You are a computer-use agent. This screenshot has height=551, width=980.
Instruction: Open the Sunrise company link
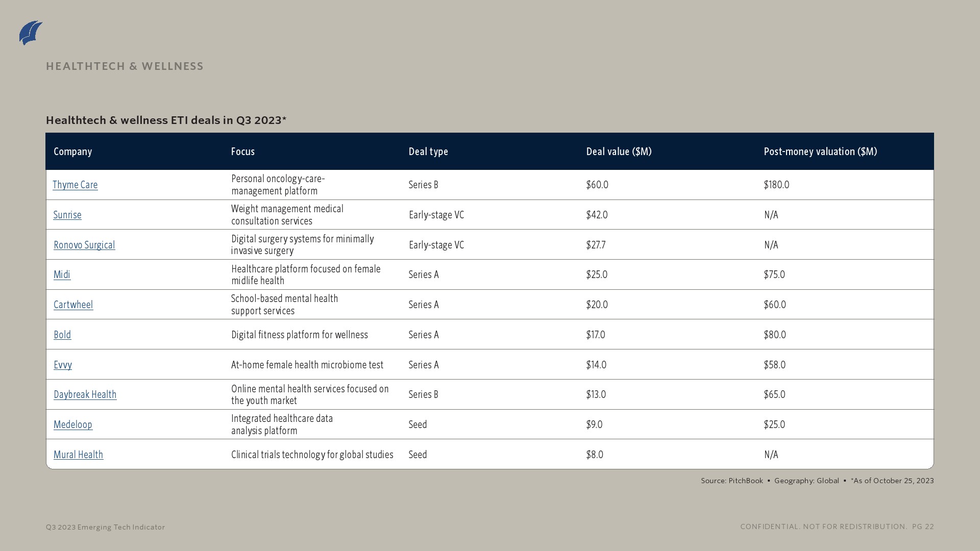tap(67, 215)
